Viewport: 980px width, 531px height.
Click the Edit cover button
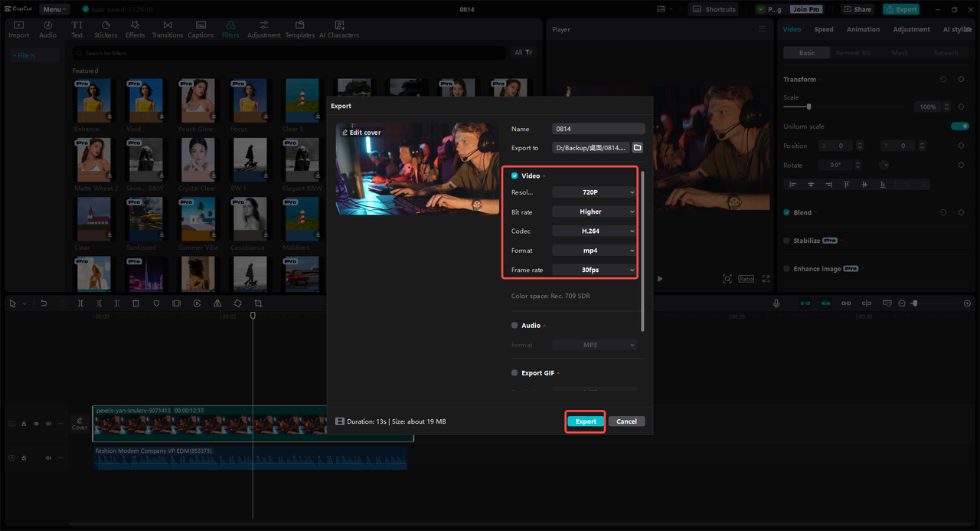361,133
